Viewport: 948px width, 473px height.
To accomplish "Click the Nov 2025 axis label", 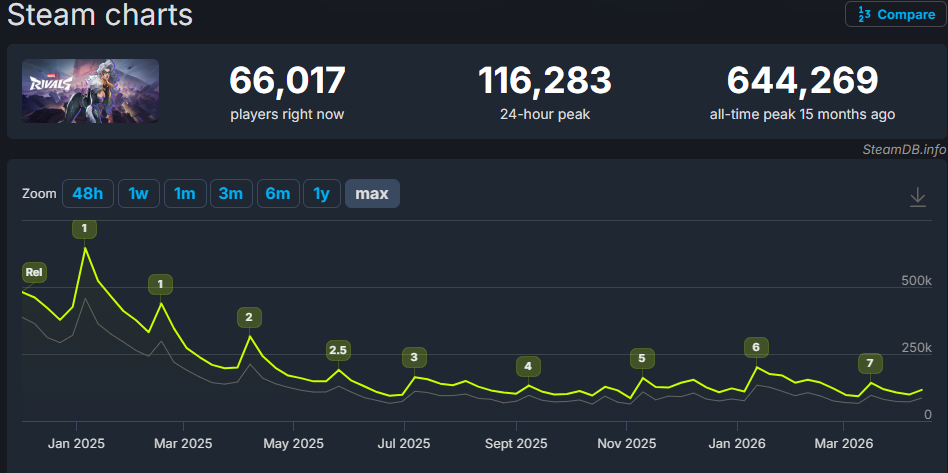I will (626, 443).
